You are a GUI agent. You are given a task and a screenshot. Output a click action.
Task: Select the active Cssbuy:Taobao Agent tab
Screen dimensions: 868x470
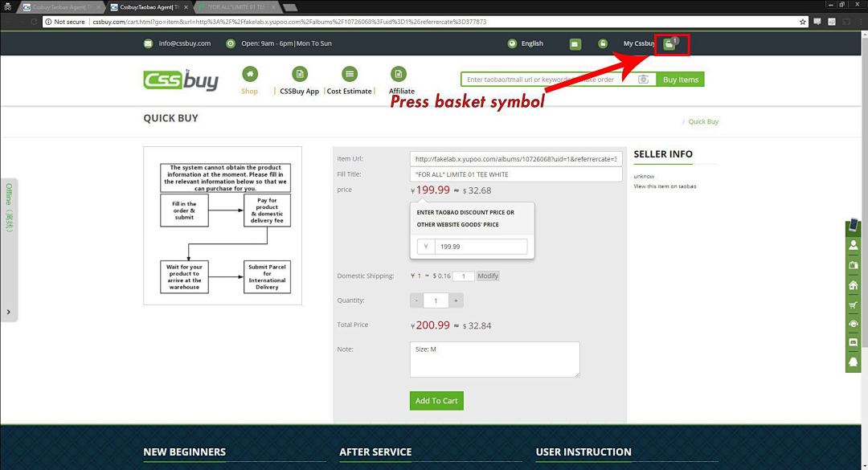pyautogui.click(x=149, y=7)
